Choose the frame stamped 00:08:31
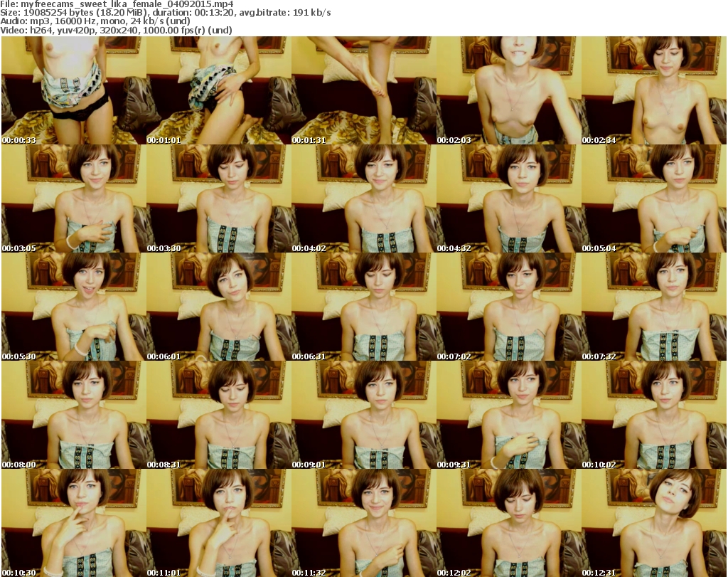 coord(219,414)
